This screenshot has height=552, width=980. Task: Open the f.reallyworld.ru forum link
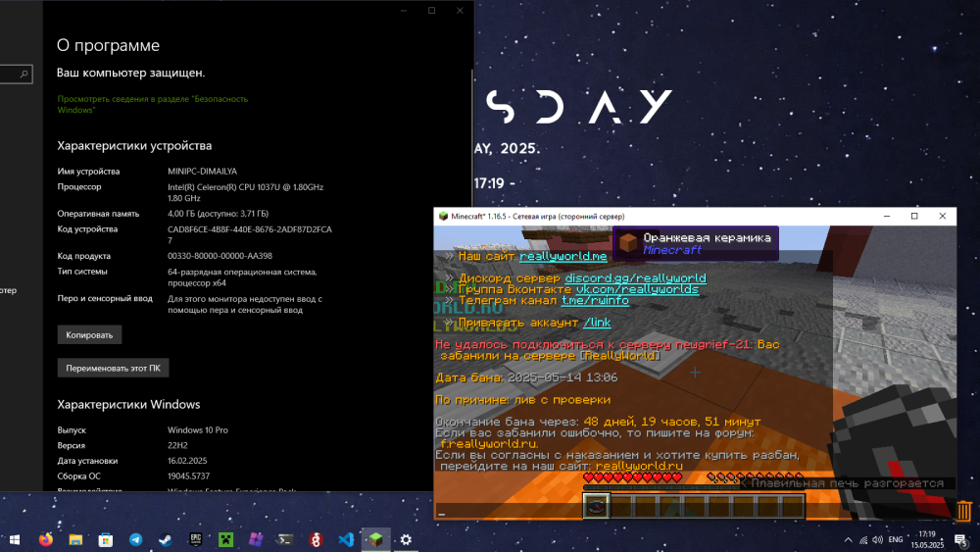coord(489,444)
